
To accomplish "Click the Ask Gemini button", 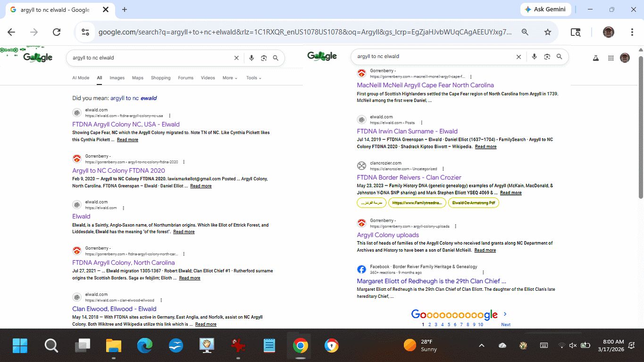I will coord(546,9).
